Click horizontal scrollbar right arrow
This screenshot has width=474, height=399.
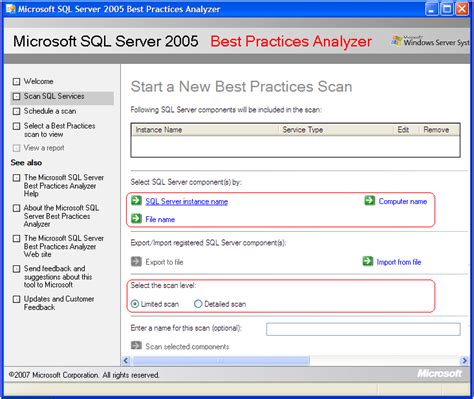464,361
